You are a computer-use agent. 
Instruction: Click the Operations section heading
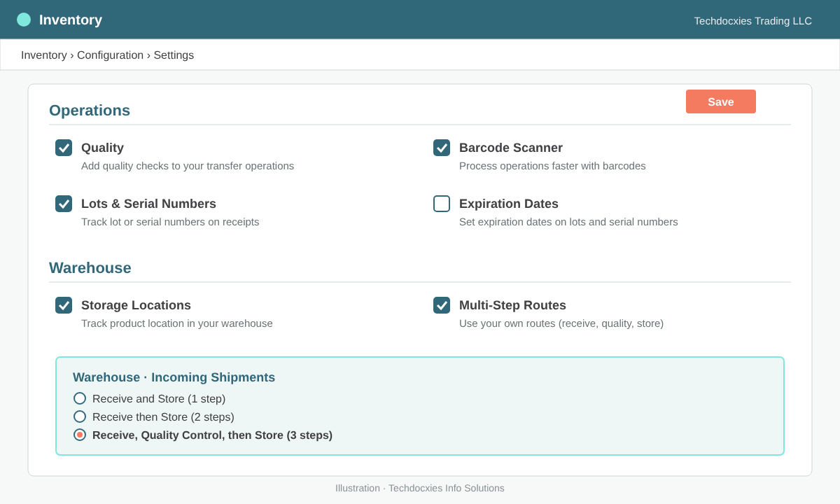(90, 110)
